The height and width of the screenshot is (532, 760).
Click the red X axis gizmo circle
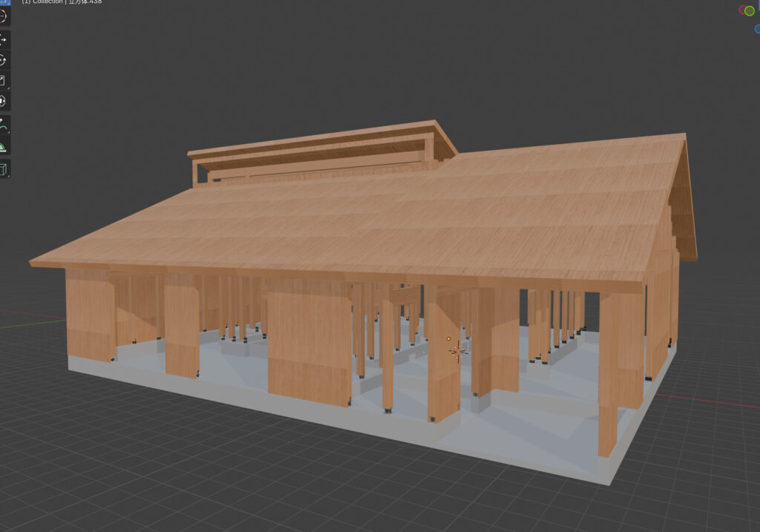click(x=741, y=10)
